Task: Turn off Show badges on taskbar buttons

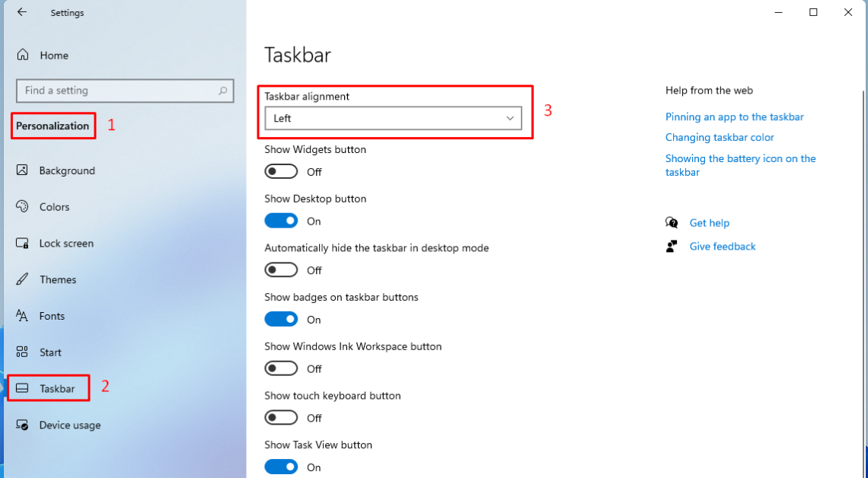Action: [x=281, y=319]
